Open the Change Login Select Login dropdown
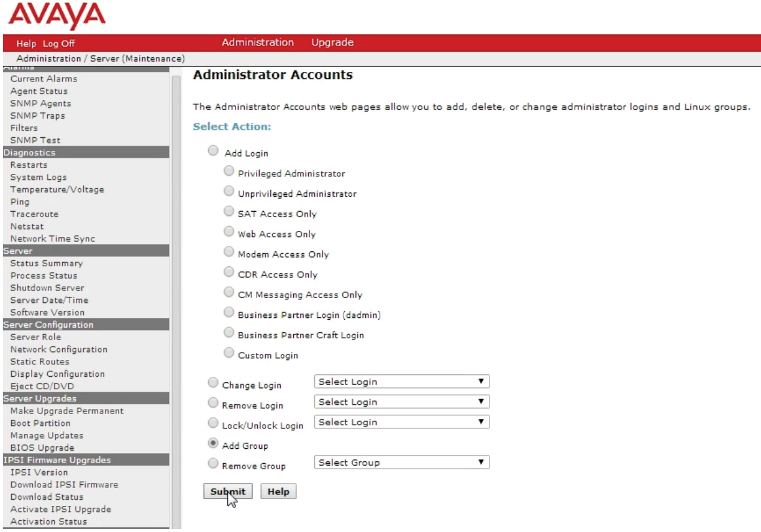The width and height of the screenshot is (761, 532). pyautogui.click(x=402, y=382)
